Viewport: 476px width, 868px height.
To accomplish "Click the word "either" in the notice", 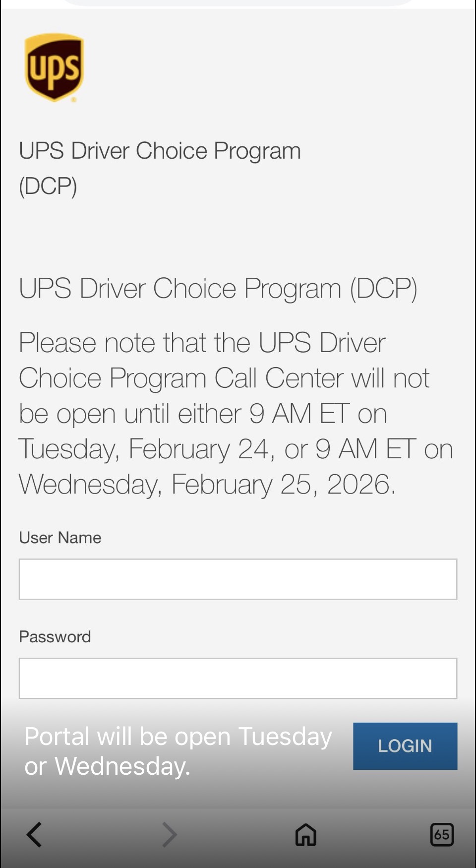I will [x=209, y=414].
